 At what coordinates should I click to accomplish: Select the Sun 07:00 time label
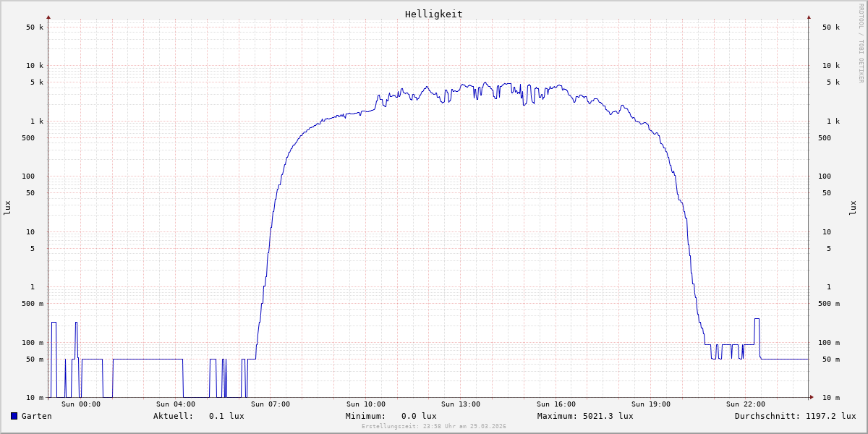[271, 404]
